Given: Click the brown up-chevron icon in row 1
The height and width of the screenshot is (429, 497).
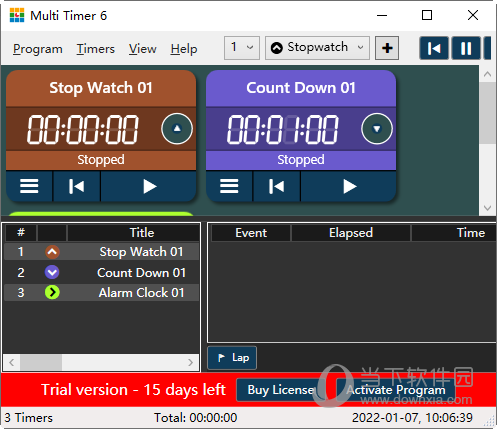Looking at the screenshot, I should (52, 252).
